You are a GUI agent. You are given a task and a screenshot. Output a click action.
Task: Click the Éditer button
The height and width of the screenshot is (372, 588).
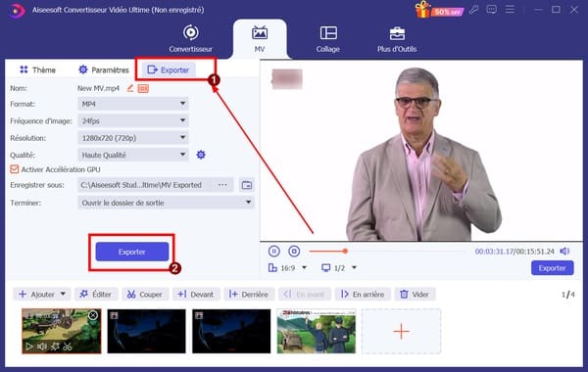click(x=96, y=295)
